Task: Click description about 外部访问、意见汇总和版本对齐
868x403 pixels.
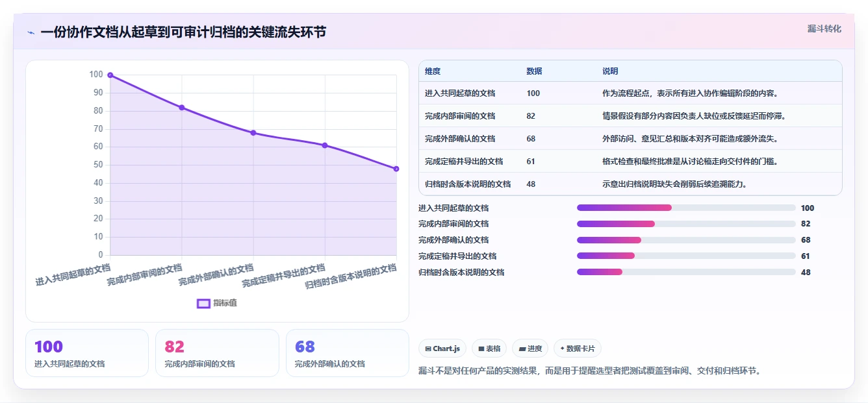Action: pyautogui.click(x=690, y=139)
